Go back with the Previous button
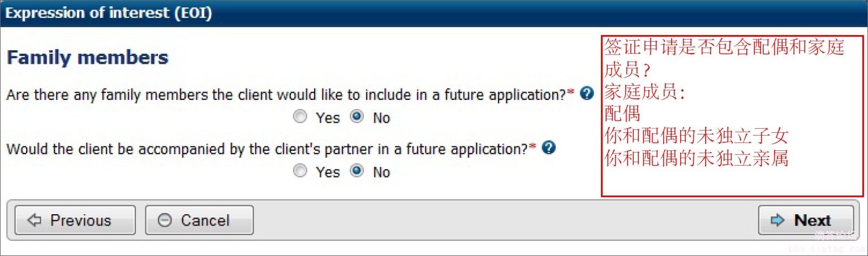Viewport: 868px width, 256px height. pos(75,220)
